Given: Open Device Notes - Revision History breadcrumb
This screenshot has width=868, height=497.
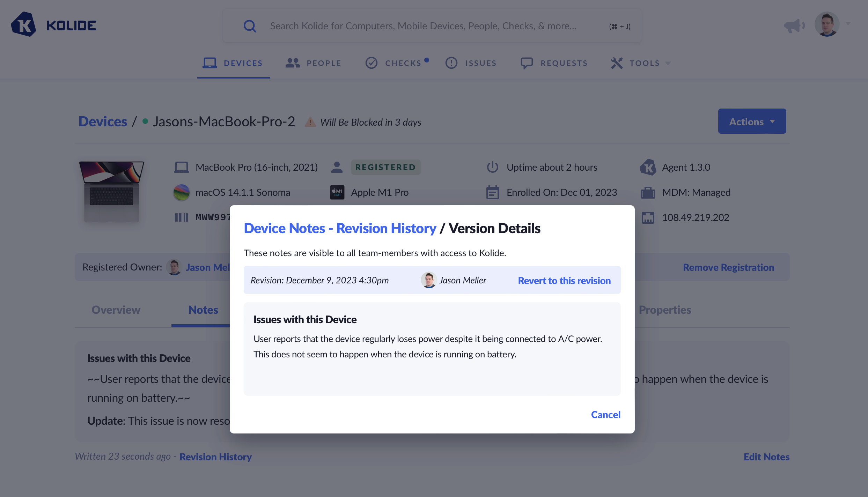Looking at the screenshot, I should (340, 228).
